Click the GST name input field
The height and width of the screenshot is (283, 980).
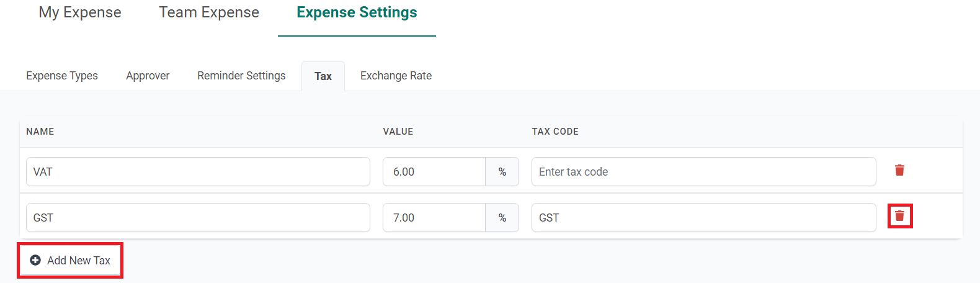tap(198, 218)
